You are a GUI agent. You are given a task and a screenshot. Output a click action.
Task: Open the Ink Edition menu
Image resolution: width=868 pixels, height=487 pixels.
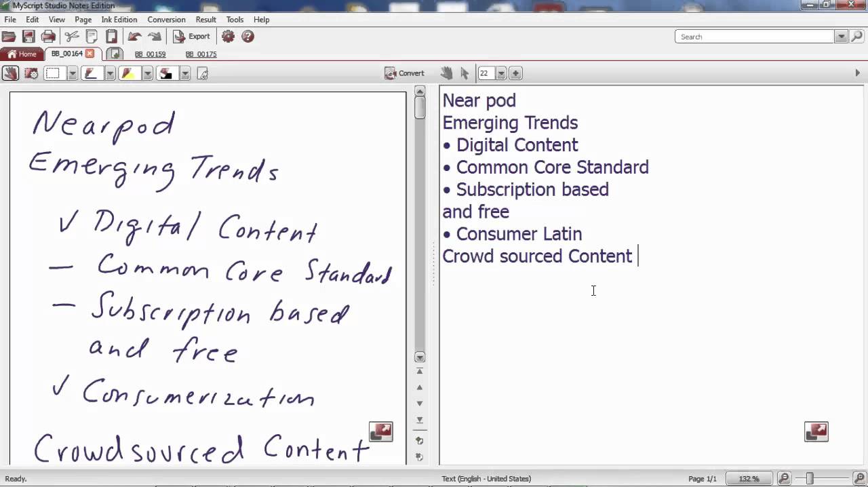pyautogui.click(x=119, y=20)
